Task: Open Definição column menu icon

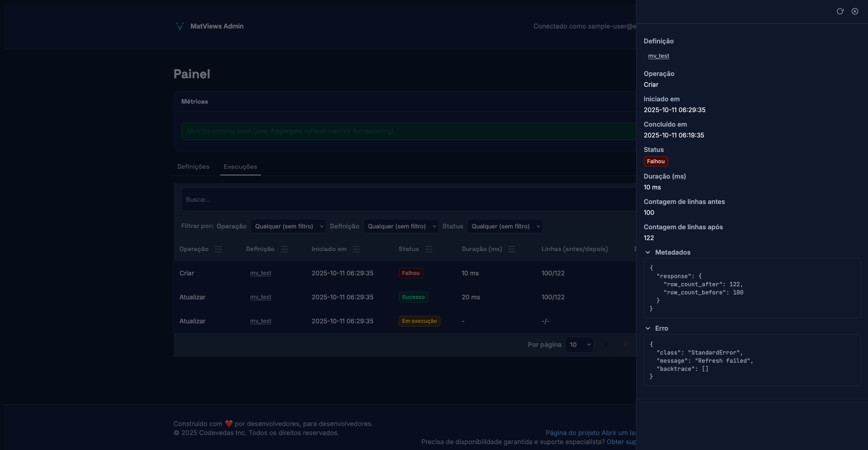Action: point(284,249)
